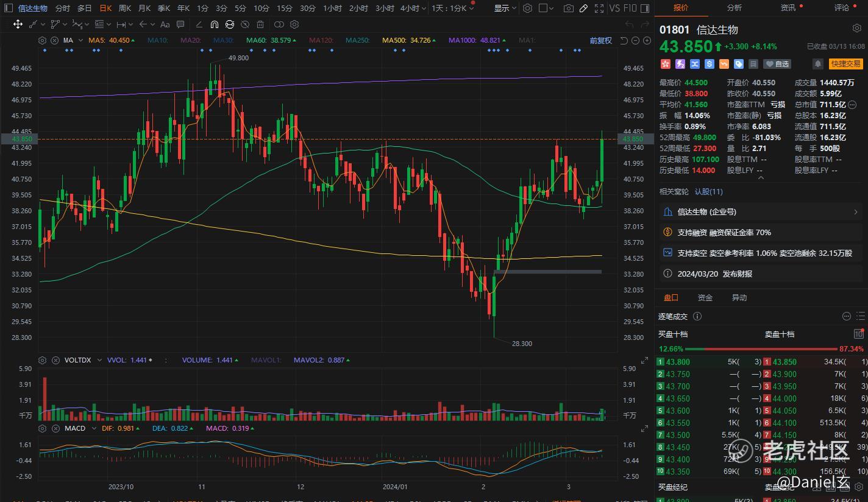Viewport: 868px width, 502px height.
Task: Switch to 日K daily chart
Action: click(105, 9)
